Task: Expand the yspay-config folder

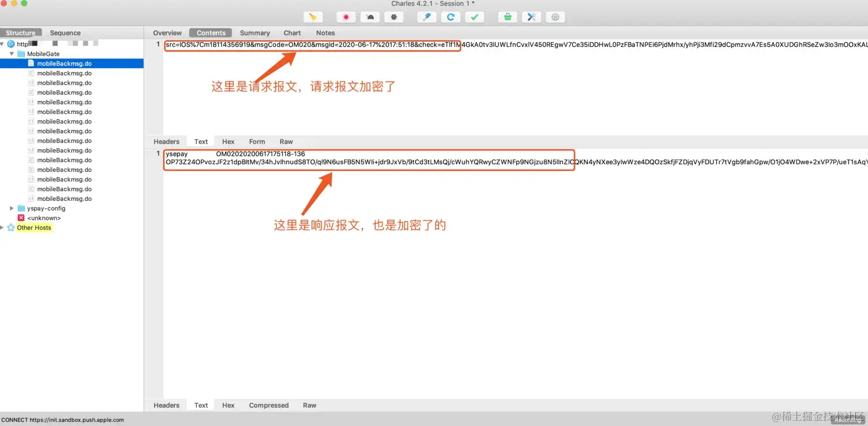Action: point(12,208)
